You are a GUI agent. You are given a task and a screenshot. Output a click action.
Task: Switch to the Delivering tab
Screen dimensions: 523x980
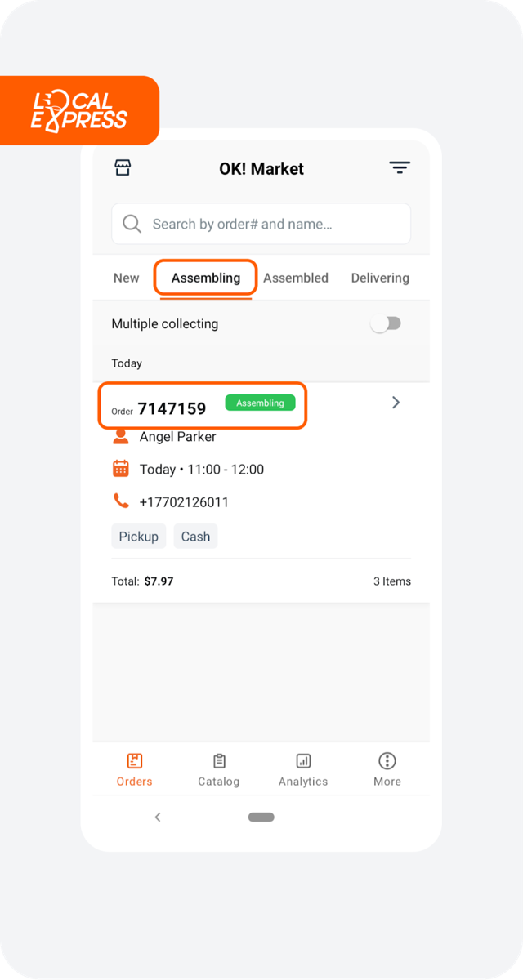click(380, 278)
